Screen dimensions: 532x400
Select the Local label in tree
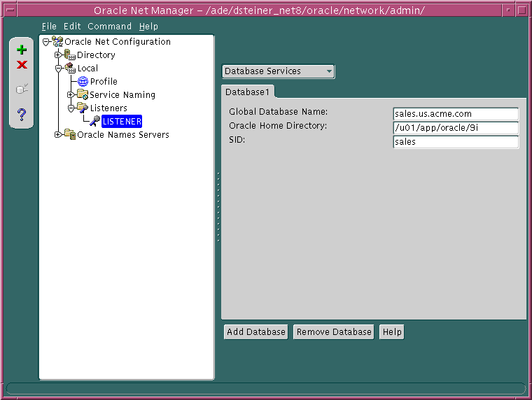click(x=87, y=68)
